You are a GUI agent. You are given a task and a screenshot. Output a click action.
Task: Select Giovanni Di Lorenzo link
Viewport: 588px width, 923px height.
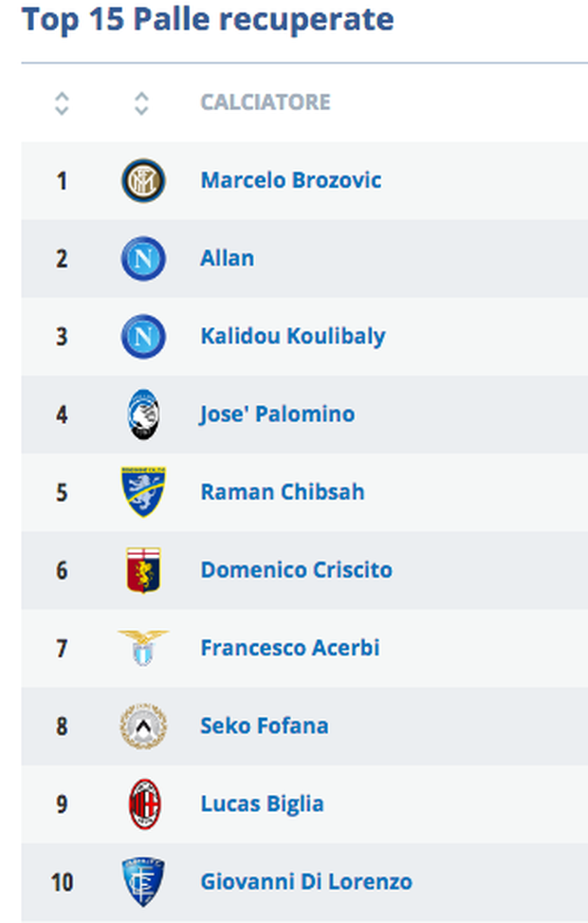305,882
